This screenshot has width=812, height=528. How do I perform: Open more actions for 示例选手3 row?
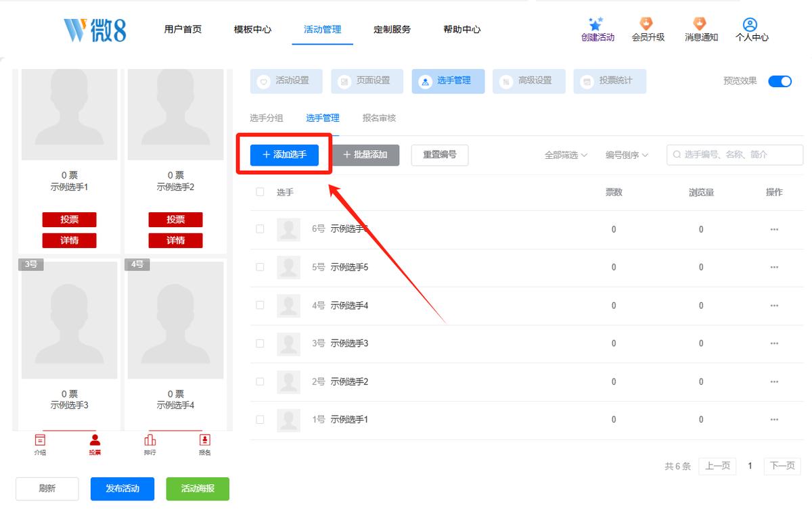tap(774, 343)
